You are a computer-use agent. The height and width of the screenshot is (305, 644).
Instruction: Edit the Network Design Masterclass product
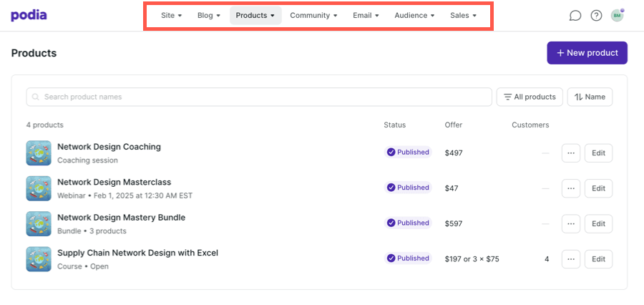(x=598, y=188)
